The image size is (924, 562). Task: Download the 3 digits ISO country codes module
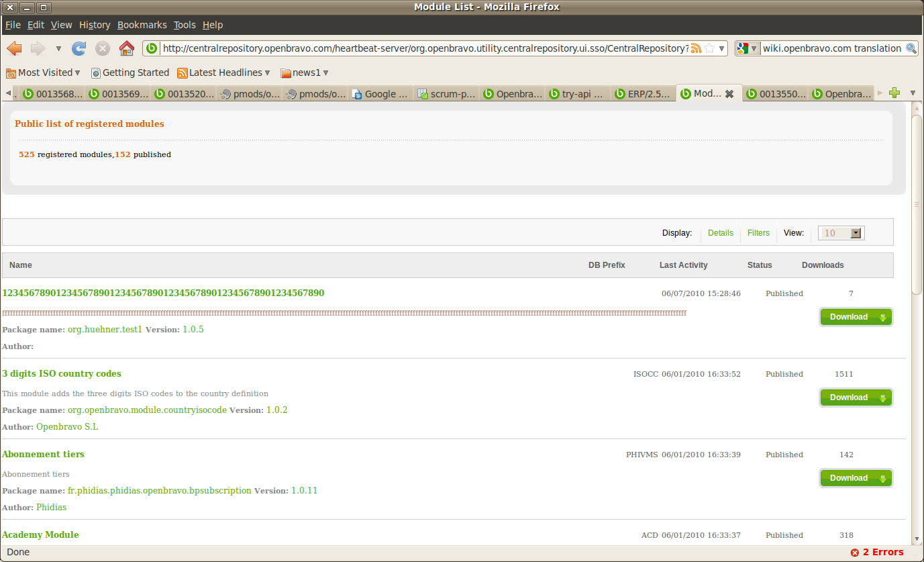(x=856, y=397)
